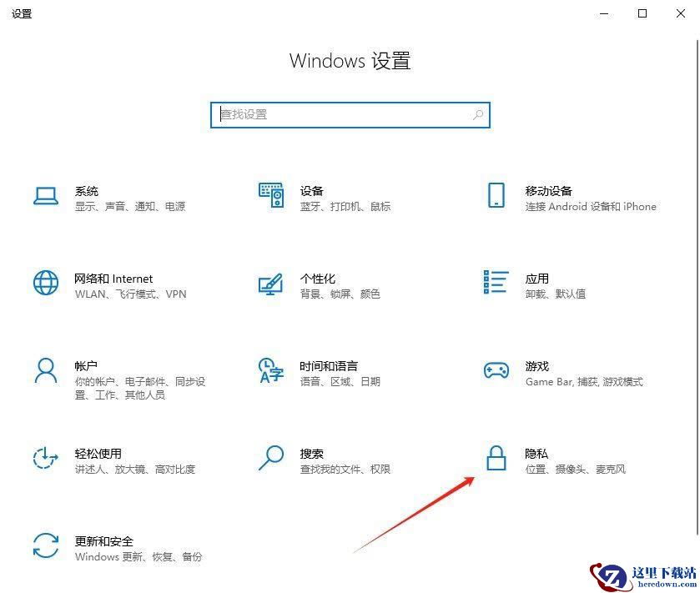Open the 应用 title link
Viewport: 700px width, 593px height.
(537, 279)
